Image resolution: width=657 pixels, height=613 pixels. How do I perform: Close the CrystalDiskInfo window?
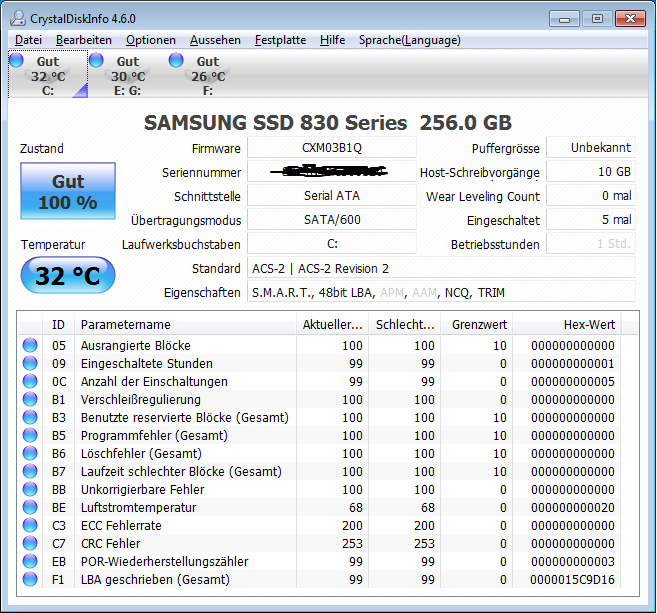coord(630,19)
